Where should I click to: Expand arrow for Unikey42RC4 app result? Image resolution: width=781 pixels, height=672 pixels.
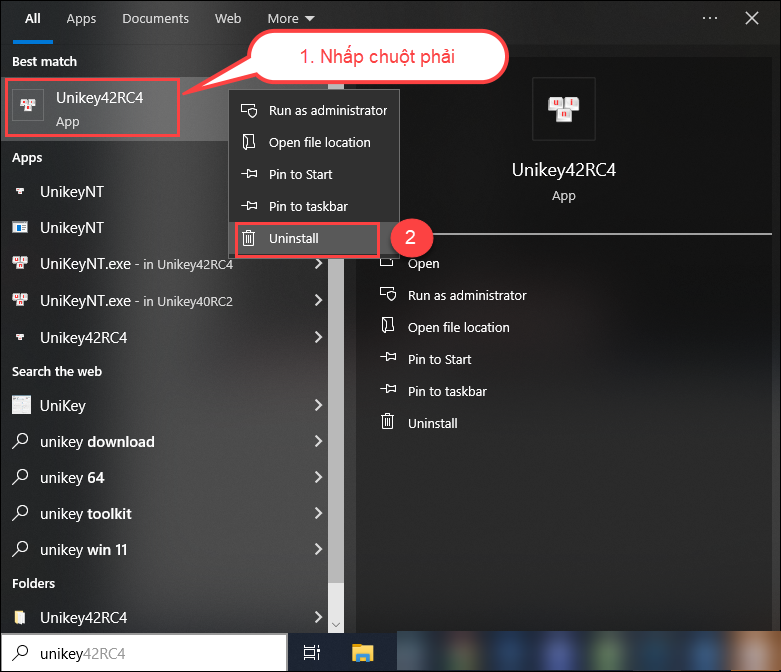tap(318, 337)
